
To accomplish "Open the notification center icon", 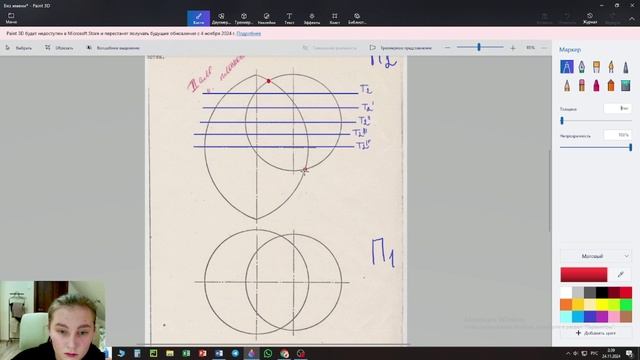I will point(629,353).
